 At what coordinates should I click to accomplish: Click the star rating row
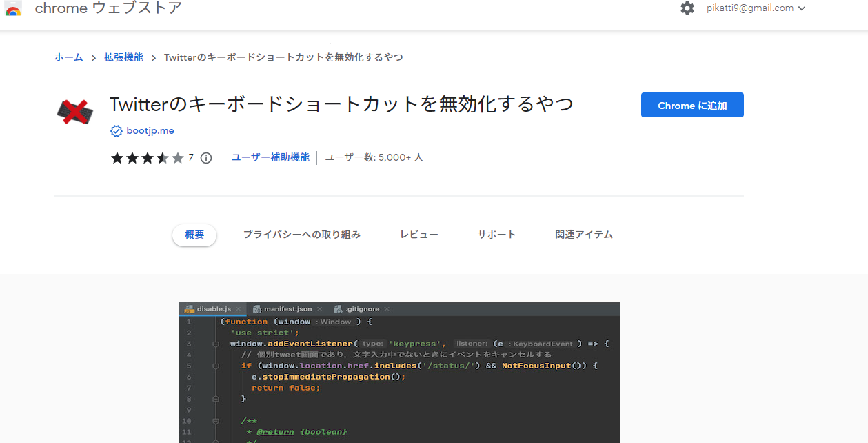[x=148, y=158]
